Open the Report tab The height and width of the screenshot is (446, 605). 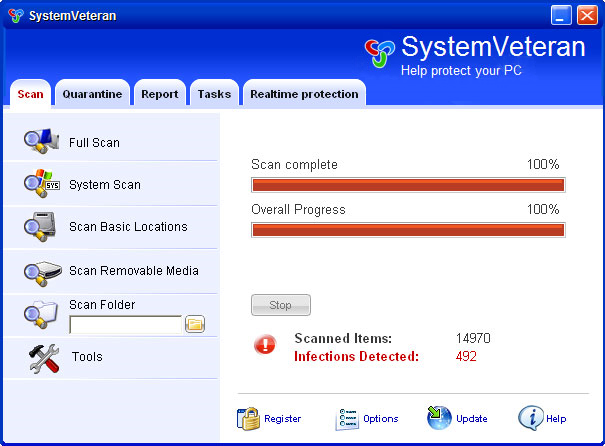[160, 93]
